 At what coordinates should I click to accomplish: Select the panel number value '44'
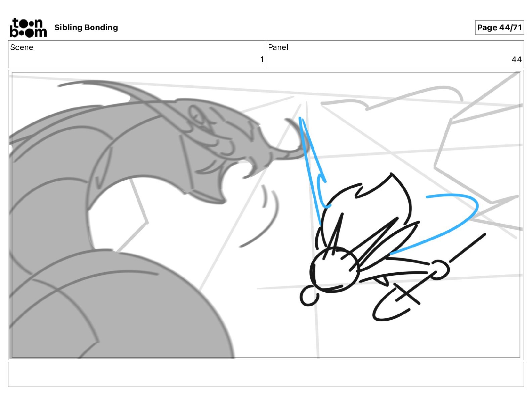[517, 59]
